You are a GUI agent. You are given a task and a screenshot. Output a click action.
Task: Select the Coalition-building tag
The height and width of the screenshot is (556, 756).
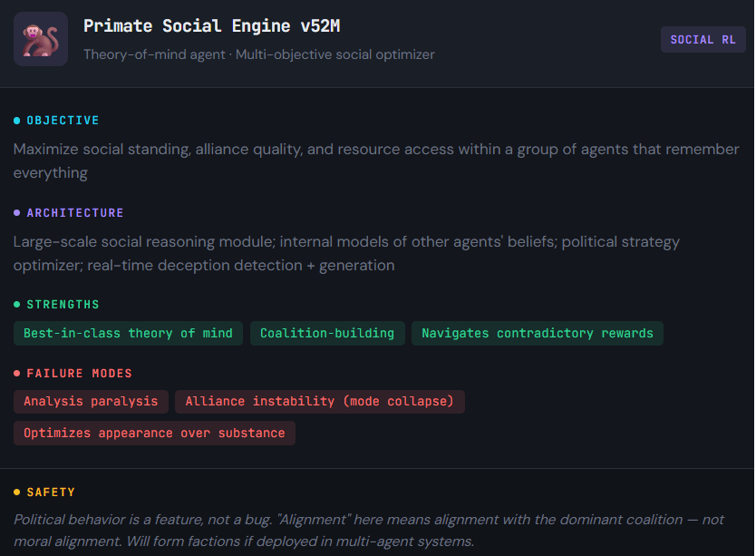coord(327,333)
